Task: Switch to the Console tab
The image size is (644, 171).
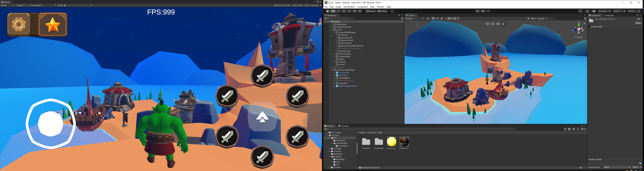Action: click(343, 126)
